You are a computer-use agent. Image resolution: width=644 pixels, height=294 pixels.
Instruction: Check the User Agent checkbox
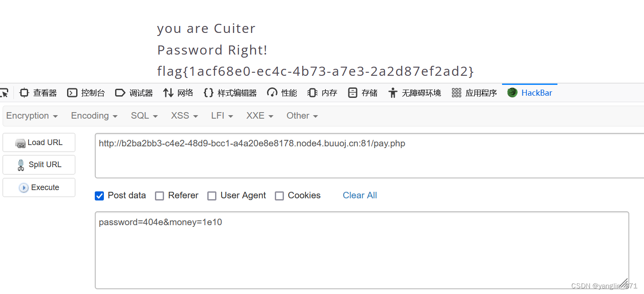pos(212,196)
